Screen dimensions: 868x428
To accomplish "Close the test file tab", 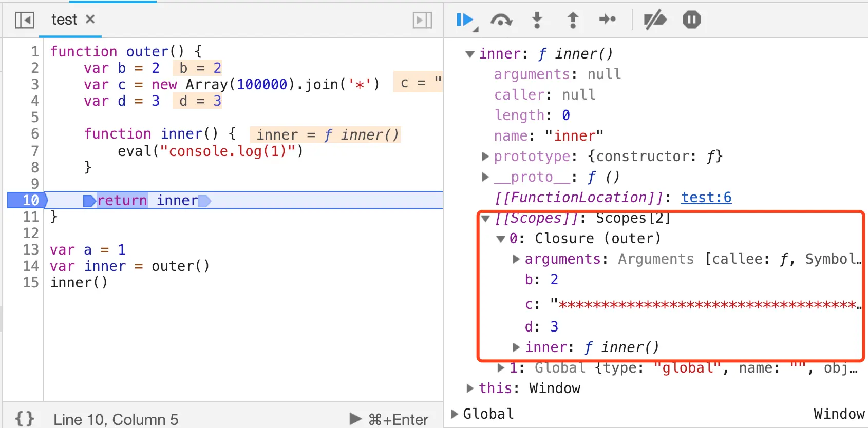I will [90, 19].
